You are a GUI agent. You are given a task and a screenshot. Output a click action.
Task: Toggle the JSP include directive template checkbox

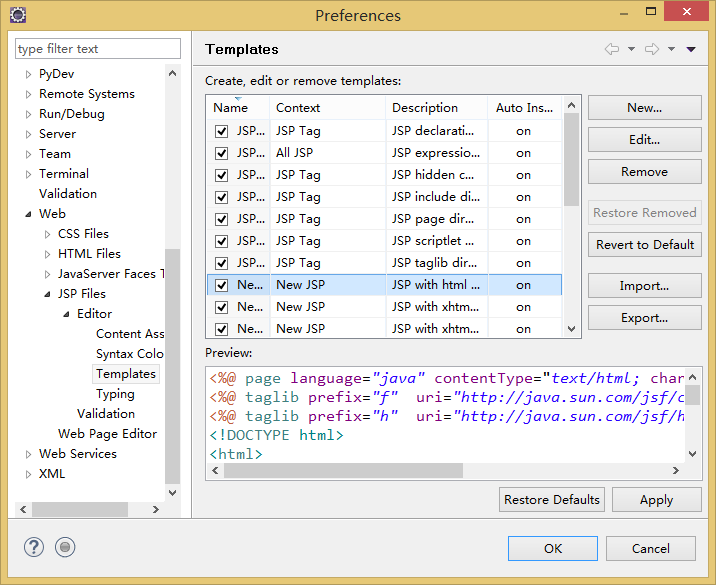tap(221, 197)
